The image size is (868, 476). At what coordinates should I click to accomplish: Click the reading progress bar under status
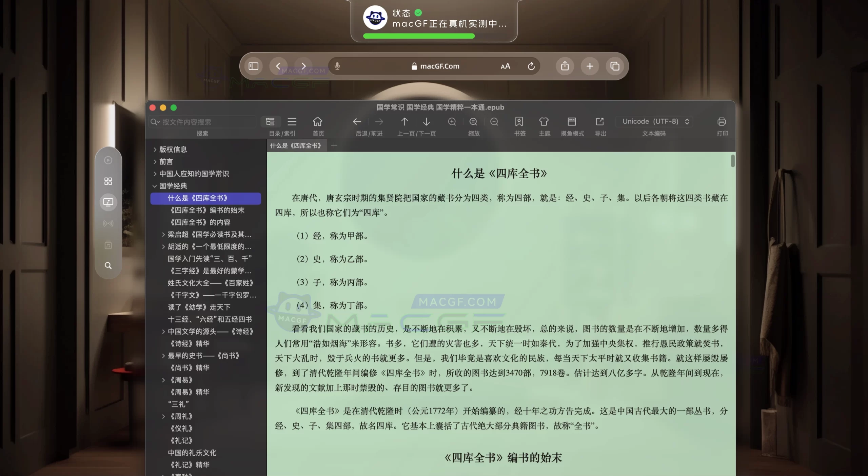[418, 36]
